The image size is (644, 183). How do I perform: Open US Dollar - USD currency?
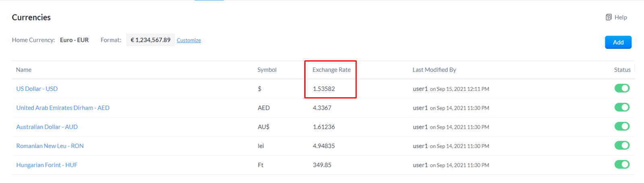pyautogui.click(x=37, y=89)
